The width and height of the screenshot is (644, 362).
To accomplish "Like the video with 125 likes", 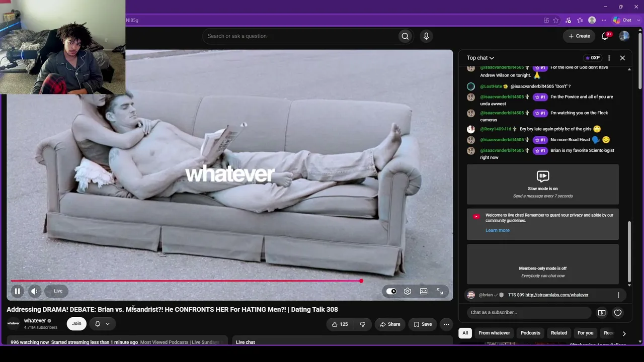I will tap(340, 324).
